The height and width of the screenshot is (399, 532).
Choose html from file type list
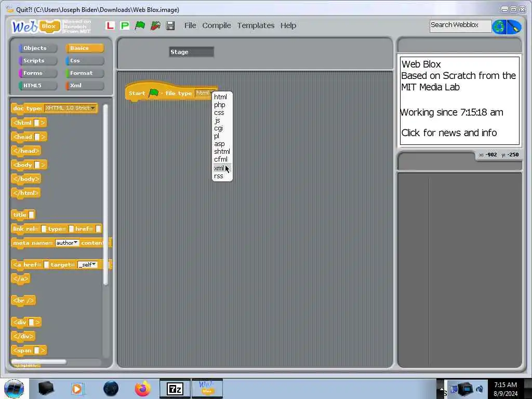220,97
